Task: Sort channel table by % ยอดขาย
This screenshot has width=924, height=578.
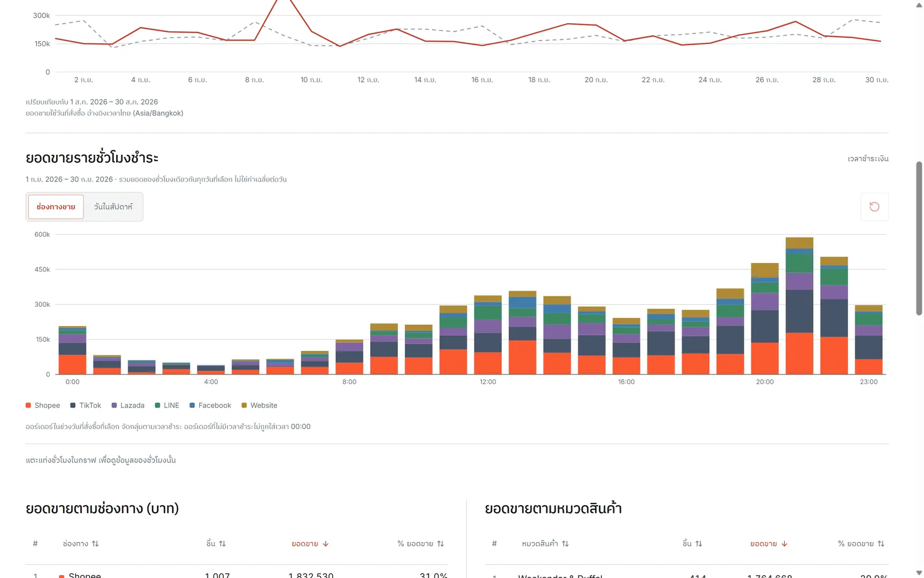Action: [420, 543]
